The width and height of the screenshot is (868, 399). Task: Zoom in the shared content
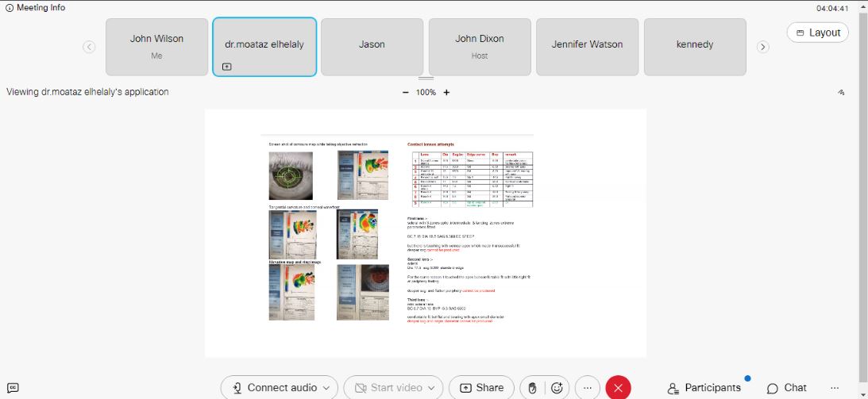446,92
